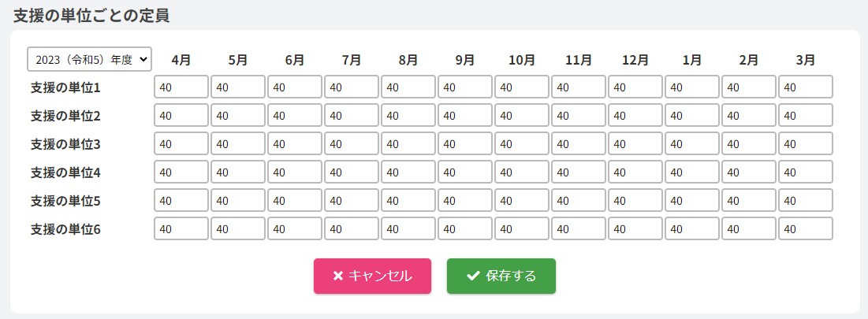Focus 支援の単位2 input under 10月

tap(522, 116)
